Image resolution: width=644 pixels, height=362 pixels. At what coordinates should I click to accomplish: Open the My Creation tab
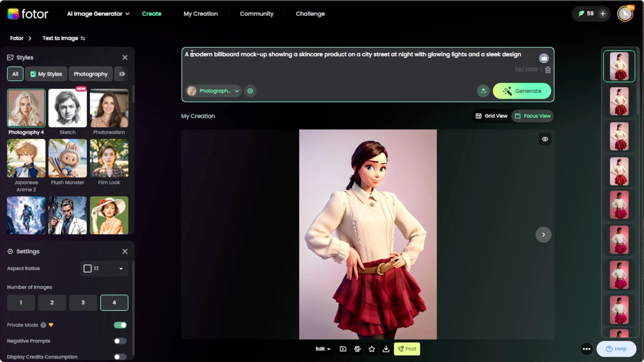click(201, 14)
